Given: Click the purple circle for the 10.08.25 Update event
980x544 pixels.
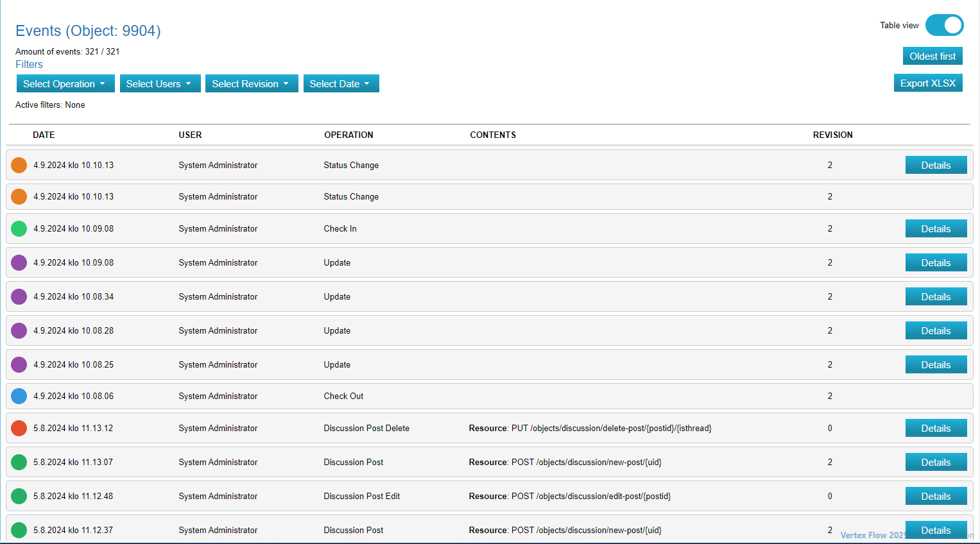Looking at the screenshot, I should tap(19, 364).
